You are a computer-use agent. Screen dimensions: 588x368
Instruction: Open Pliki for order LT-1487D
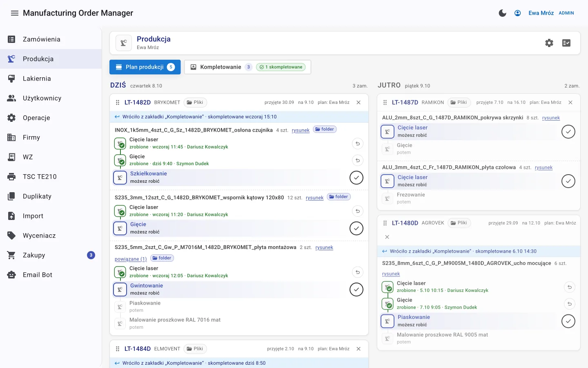[459, 103]
